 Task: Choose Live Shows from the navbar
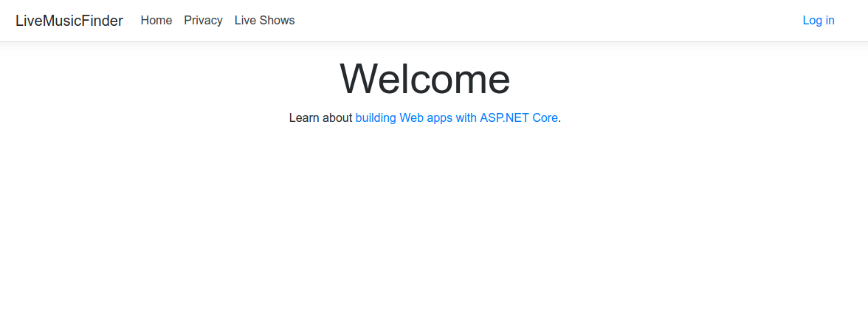[x=264, y=21]
